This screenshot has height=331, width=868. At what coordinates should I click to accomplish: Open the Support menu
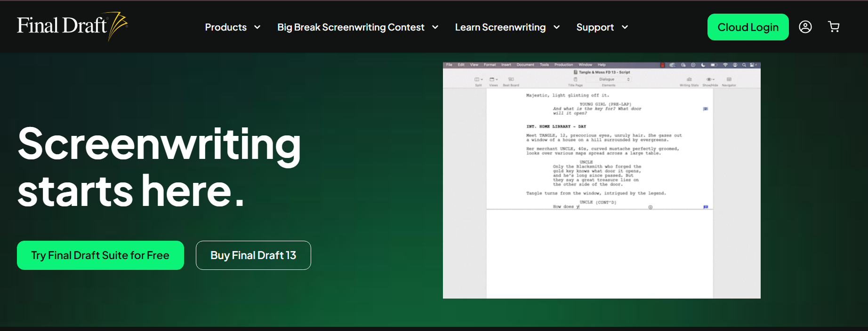point(602,27)
